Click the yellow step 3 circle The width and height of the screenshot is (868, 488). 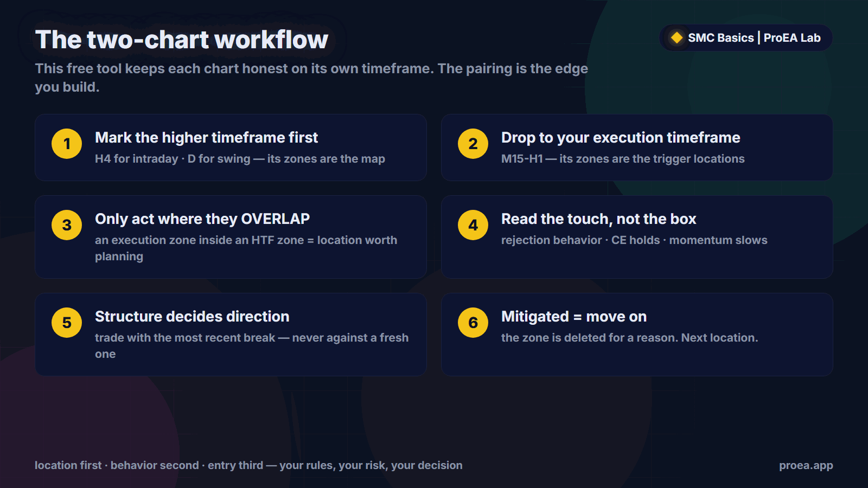67,225
